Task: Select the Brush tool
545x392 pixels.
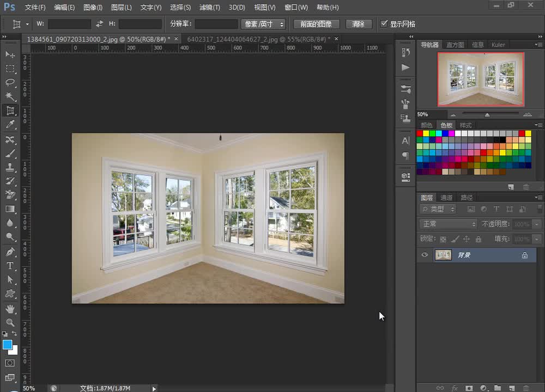Action: [10, 153]
